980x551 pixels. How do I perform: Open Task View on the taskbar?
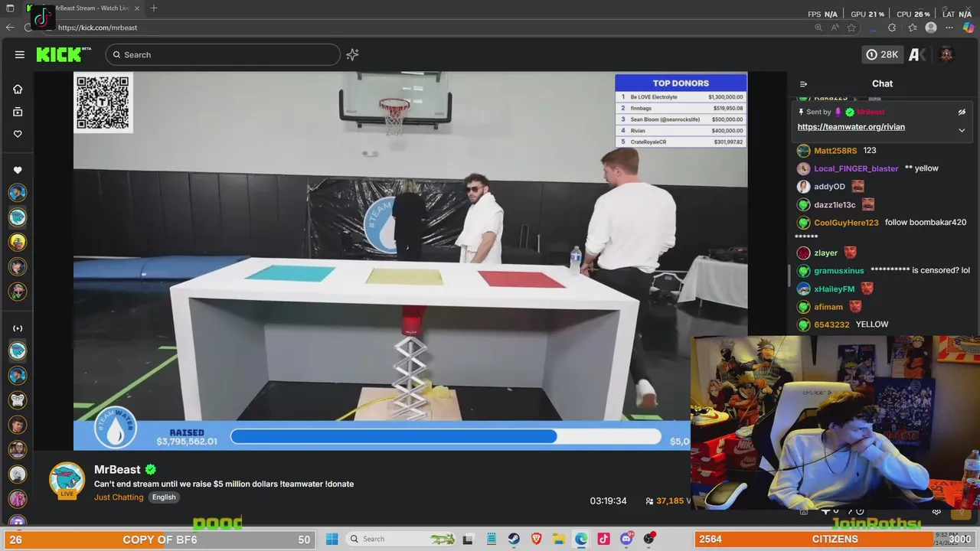pyautogui.click(x=468, y=539)
